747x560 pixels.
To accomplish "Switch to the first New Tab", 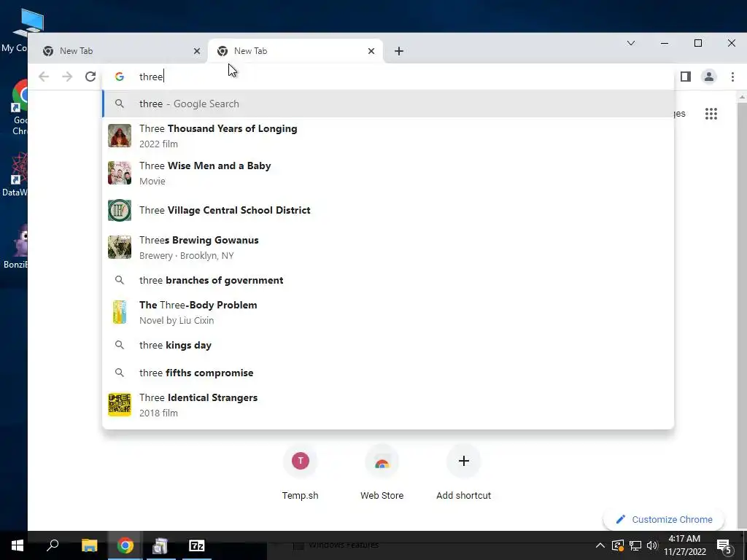I will pyautogui.click(x=119, y=51).
